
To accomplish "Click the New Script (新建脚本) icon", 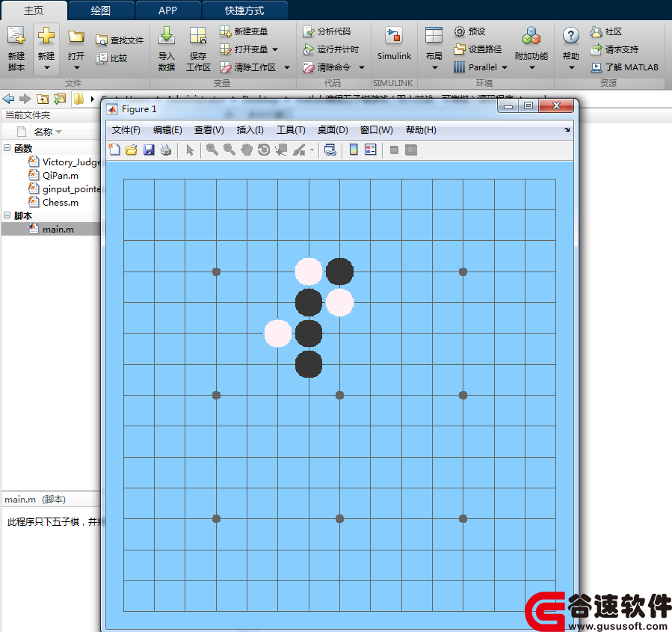I will tap(16, 36).
